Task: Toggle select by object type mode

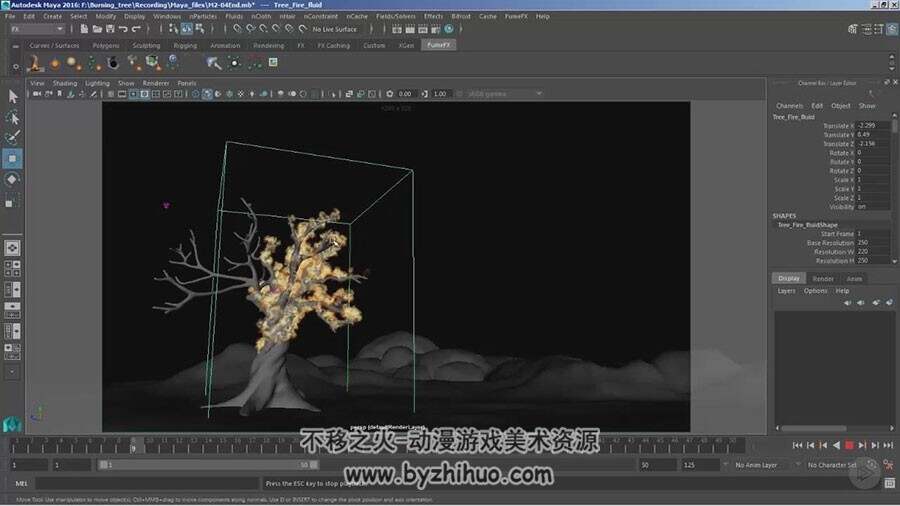Action: (187, 29)
